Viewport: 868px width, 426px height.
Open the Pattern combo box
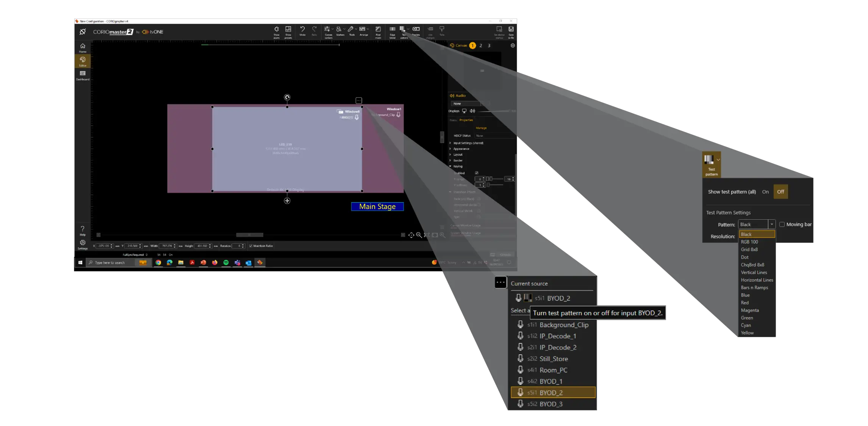click(756, 224)
